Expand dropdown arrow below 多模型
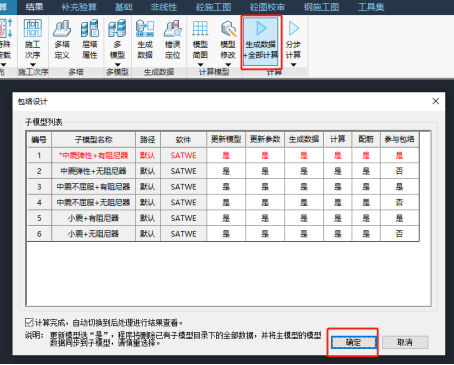The width and height of the screenshot is (454, 365). [x=117, y=64]
